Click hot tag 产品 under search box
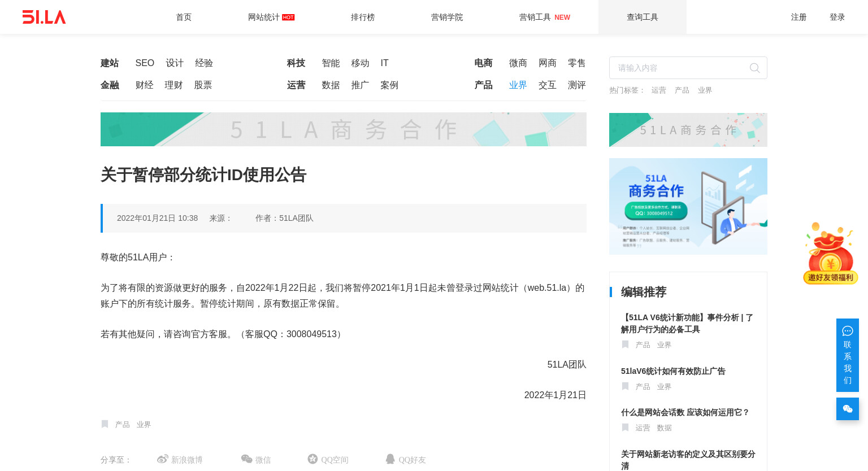 pyautogui.click(x=682, y=90)
